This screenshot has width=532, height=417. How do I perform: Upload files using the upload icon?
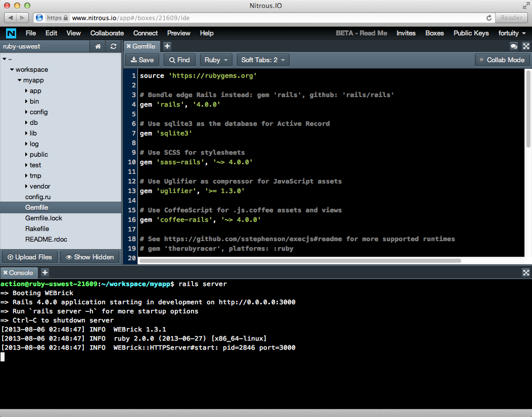point(29,257)
